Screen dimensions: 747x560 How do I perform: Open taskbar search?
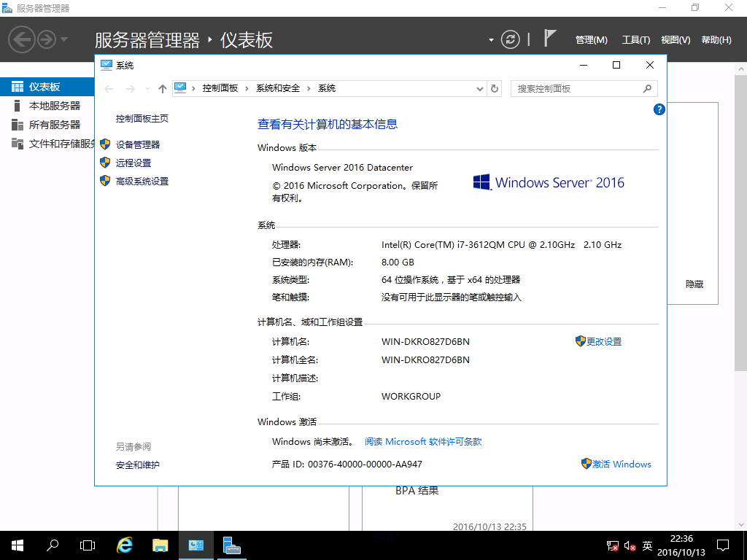click(52, 545)
